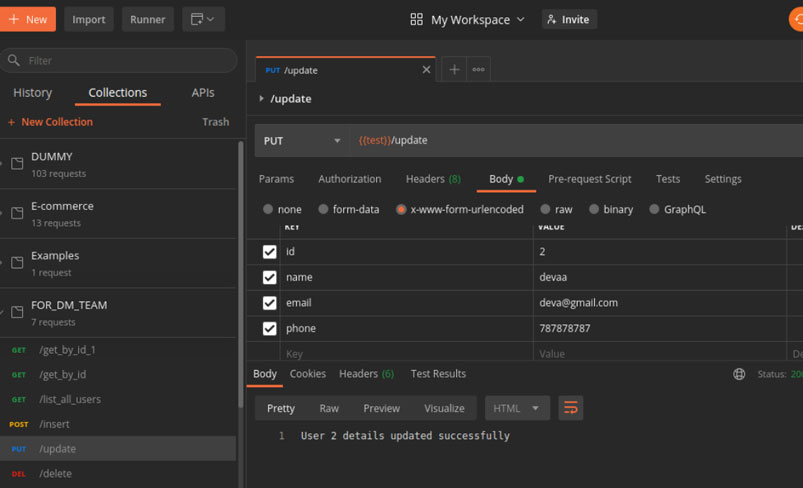Open the new window dropdown icon
The height and width of the screenshot is (488, 803).
(x=203, y=19)
